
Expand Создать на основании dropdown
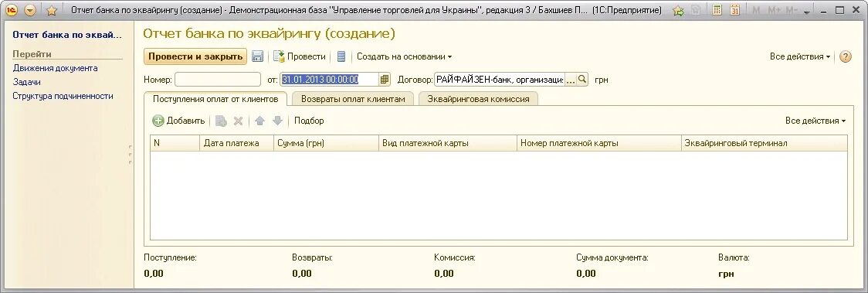point(404,56)
